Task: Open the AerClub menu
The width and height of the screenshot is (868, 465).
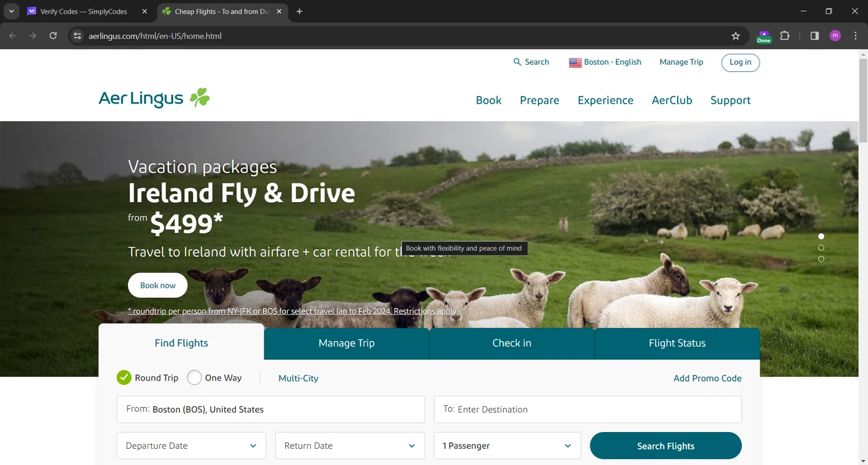Action: (672, 100)
